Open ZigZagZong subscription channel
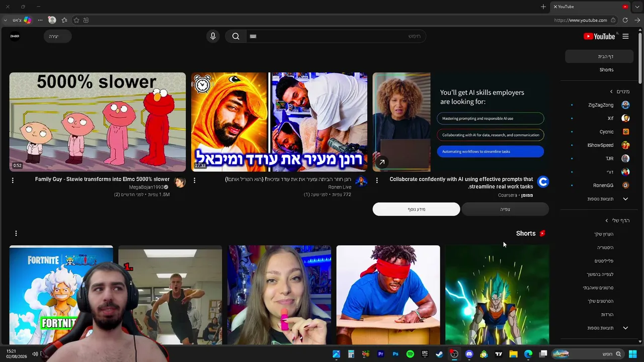Image resolution: width=644 pixels, height=362 pixels. pos(602,105)
